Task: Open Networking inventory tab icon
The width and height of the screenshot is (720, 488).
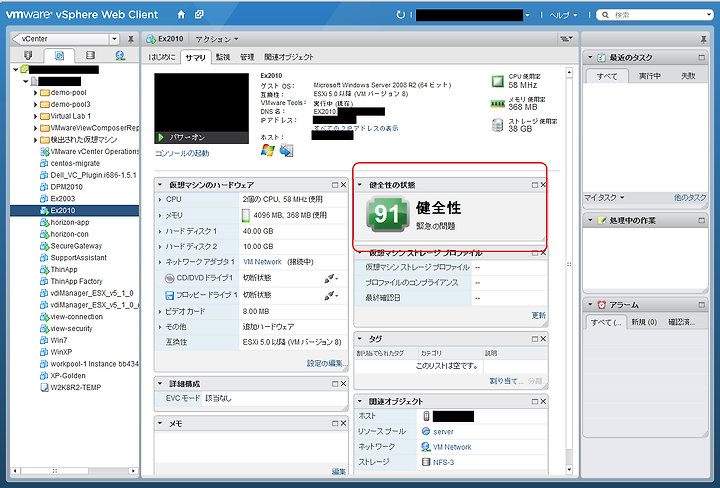Action: (x=120, y=56)
